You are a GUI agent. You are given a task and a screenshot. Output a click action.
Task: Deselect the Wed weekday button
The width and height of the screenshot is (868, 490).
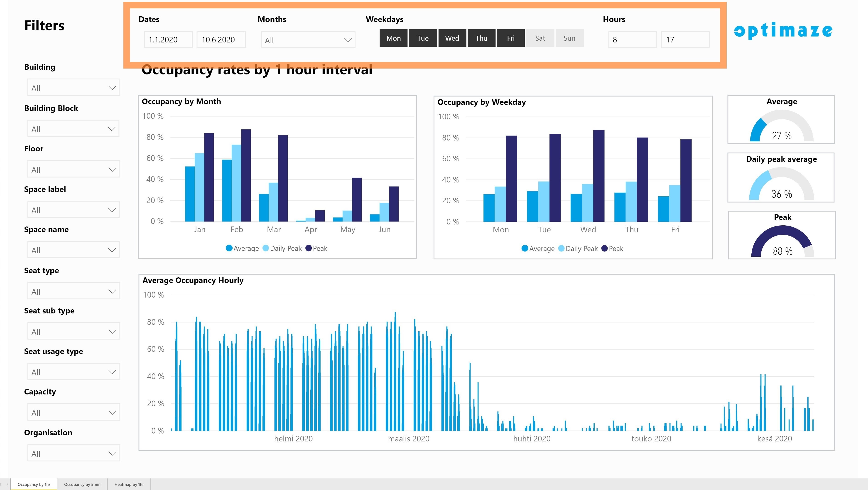(x=452, y=38)
